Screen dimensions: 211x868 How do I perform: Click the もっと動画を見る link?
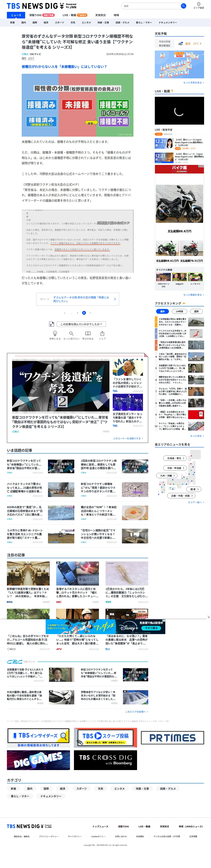[x=194, y=295]
